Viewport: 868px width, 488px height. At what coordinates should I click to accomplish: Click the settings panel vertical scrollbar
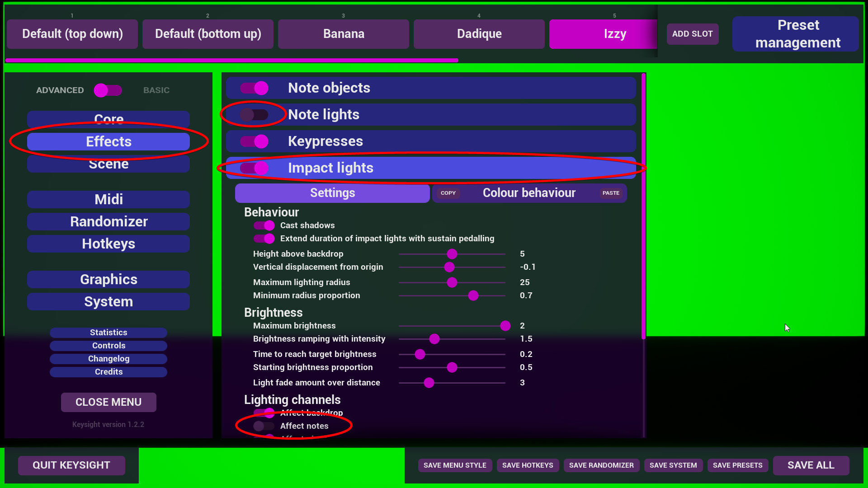pos(643,206)
